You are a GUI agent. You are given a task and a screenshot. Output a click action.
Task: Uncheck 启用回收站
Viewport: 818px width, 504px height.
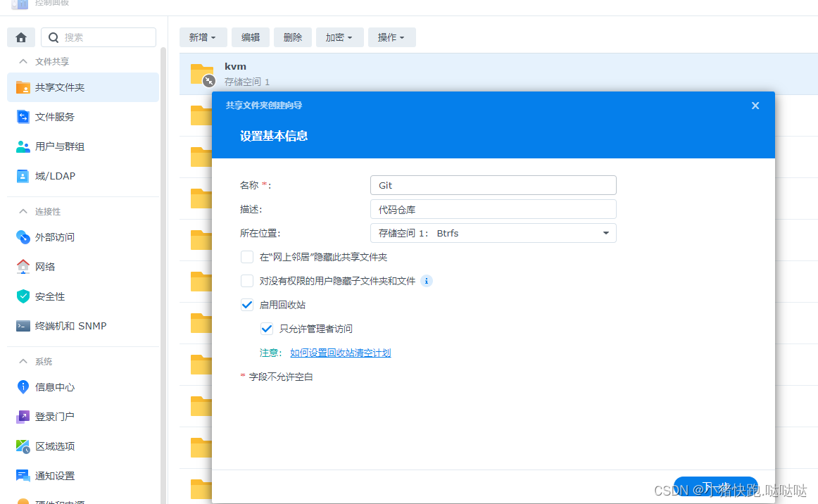point(247,305)
